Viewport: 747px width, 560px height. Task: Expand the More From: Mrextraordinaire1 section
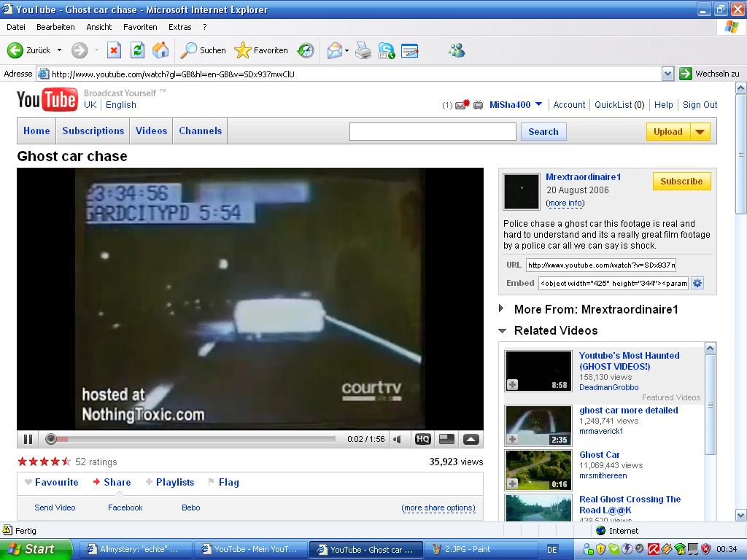501,308
